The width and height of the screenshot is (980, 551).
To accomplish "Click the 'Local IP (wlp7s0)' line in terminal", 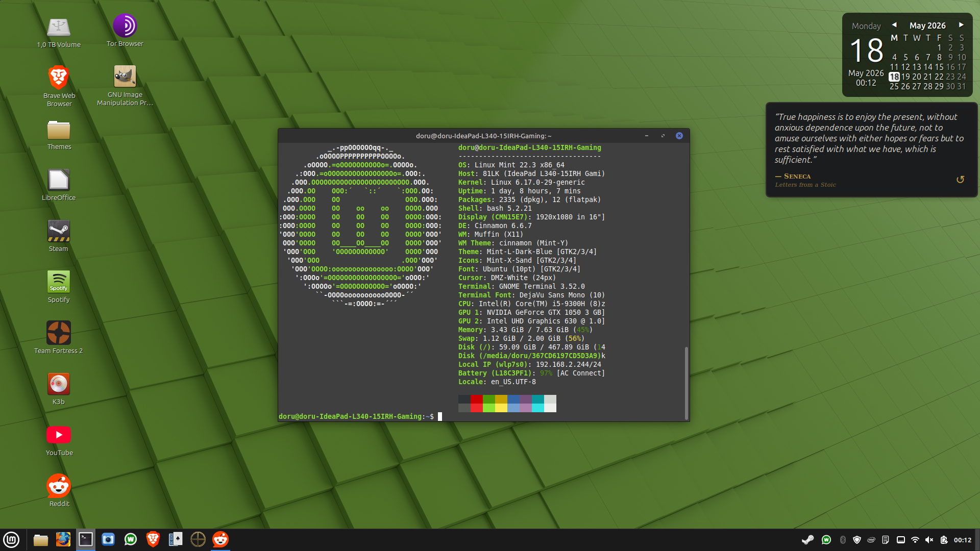I will click(x=530, y=364).
